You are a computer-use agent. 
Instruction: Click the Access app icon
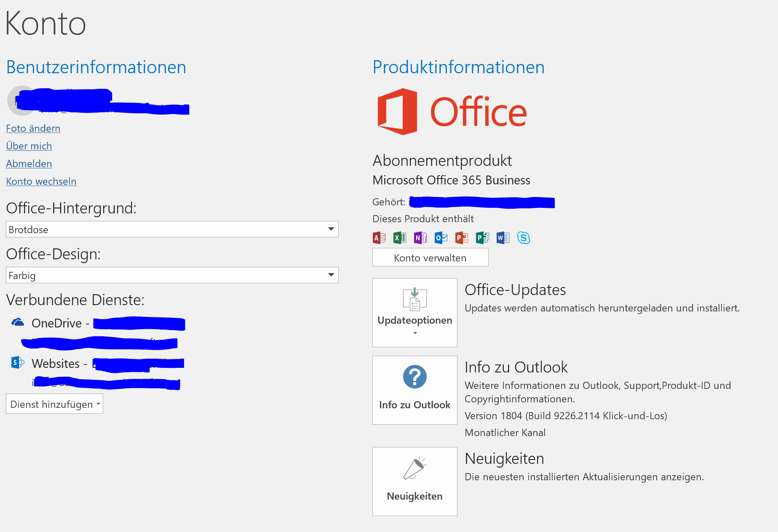[379, 238]
